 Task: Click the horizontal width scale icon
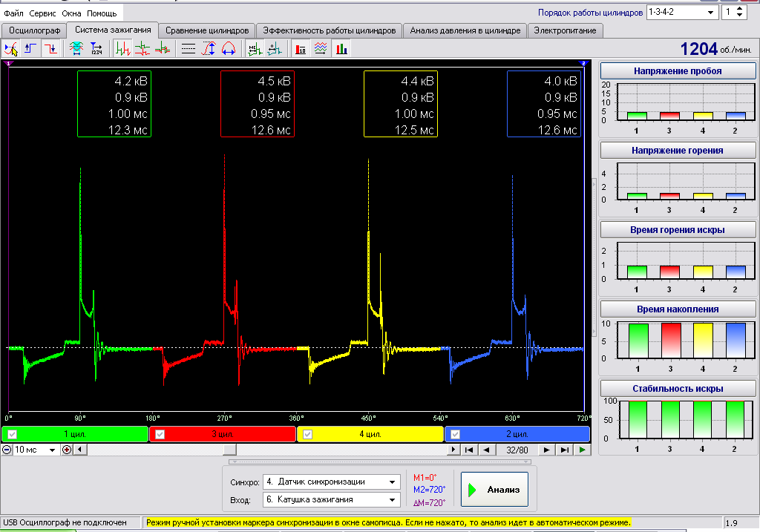point(229,49)
